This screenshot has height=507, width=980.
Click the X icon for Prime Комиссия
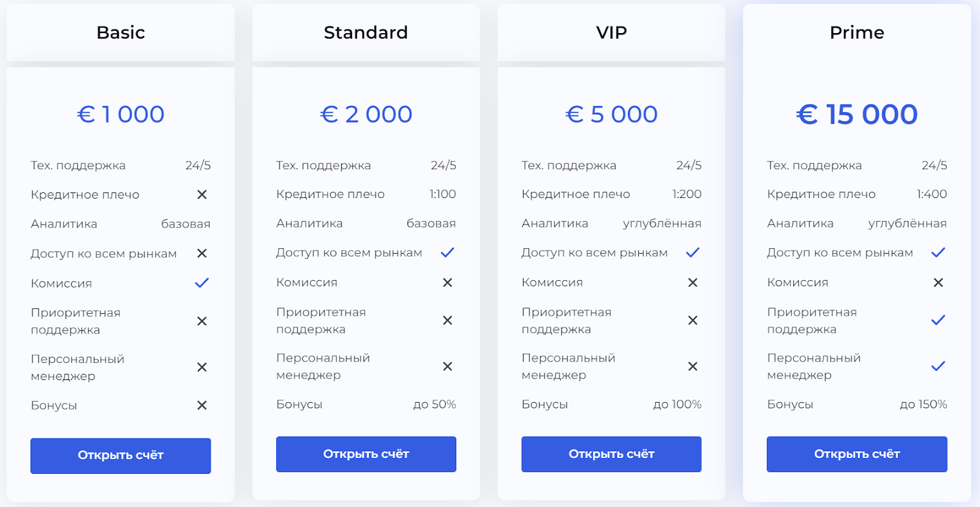(938, 283)
